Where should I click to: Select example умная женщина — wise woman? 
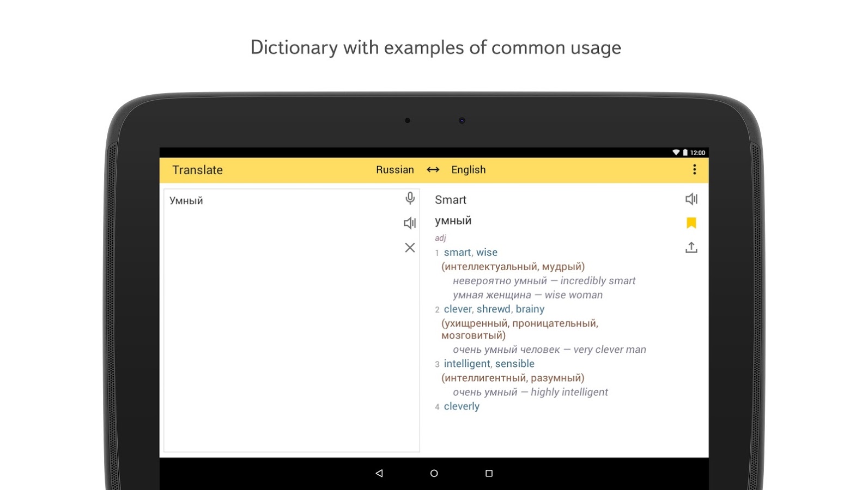(x=527, y=295)
